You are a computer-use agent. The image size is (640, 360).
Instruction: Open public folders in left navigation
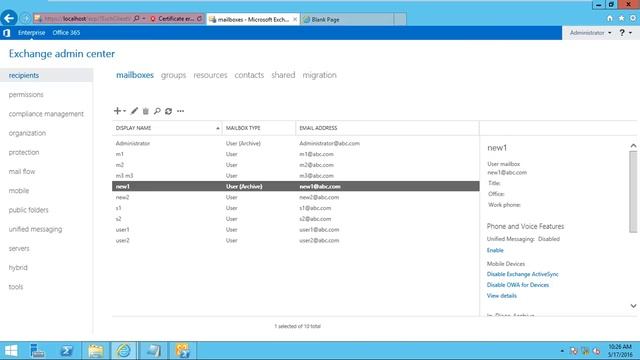(x=29, y=210)
